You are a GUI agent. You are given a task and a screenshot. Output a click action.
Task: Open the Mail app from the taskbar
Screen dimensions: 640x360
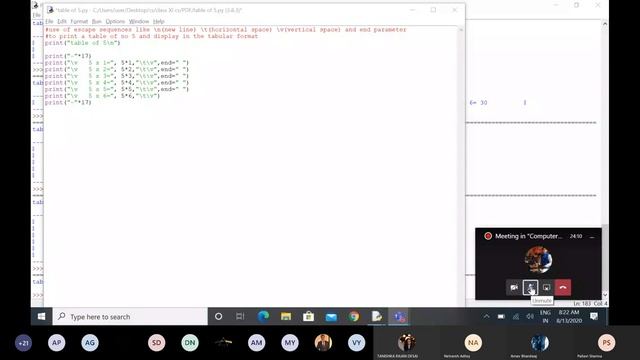(x=331, y=316)
